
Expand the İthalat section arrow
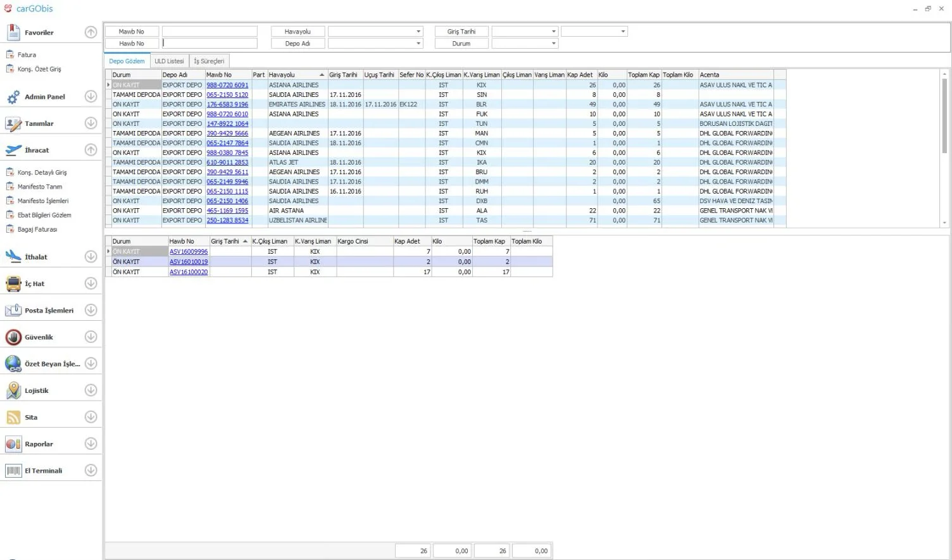[x=91, y=257]
